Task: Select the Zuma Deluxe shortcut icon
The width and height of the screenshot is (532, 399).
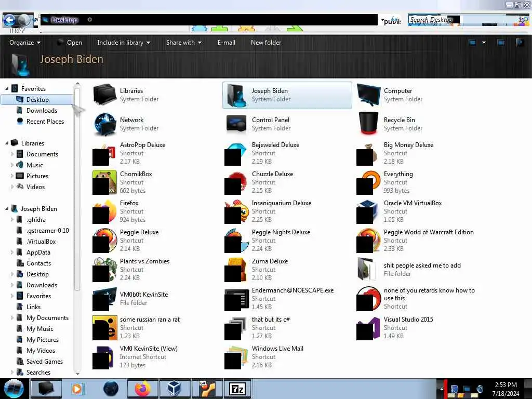Action: (x=236, y=270)
